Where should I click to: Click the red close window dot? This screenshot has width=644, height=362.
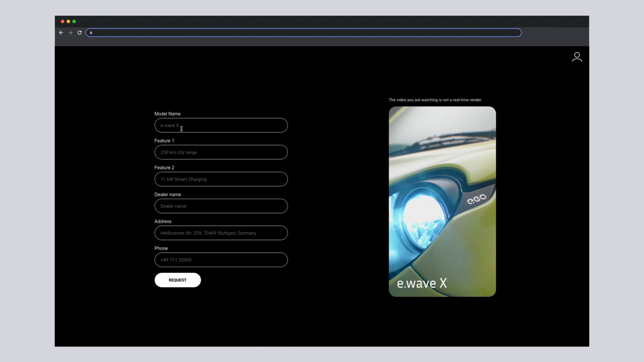63,21
